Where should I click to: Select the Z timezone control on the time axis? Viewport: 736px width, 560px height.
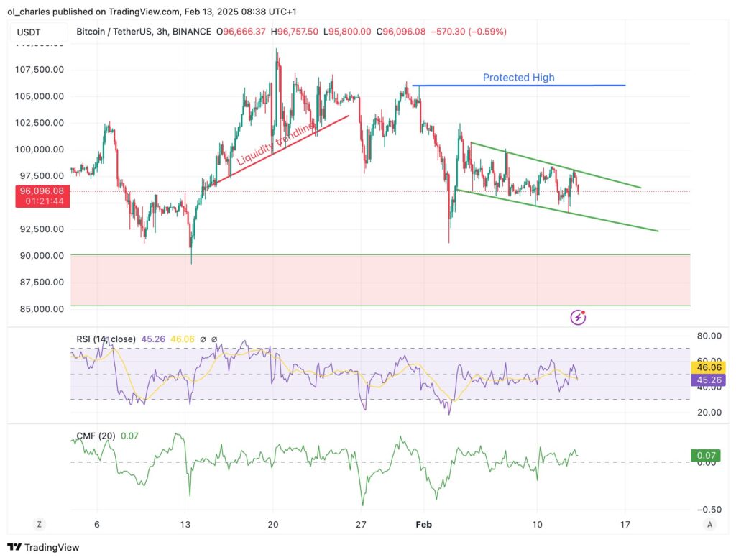(x=39, y=525)
